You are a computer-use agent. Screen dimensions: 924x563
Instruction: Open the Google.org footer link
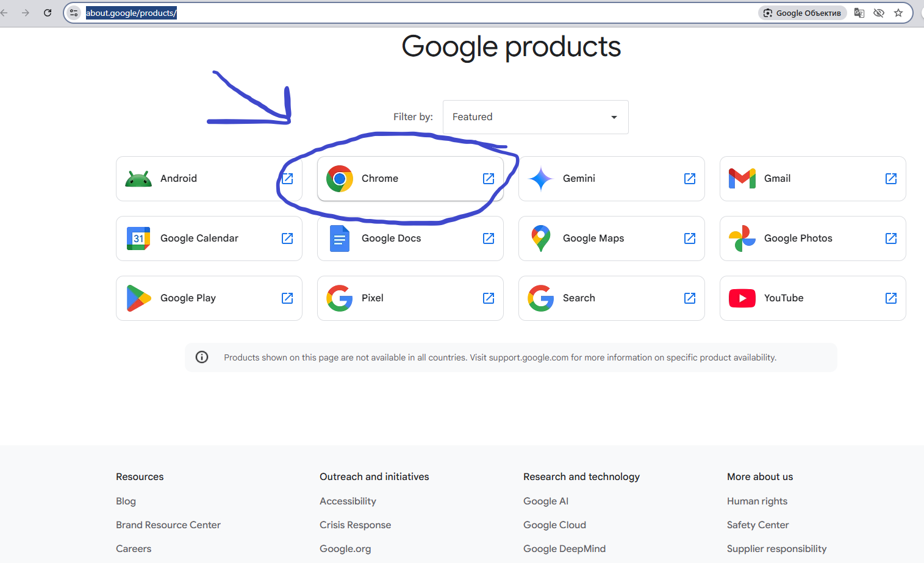(x=345, y=549)
